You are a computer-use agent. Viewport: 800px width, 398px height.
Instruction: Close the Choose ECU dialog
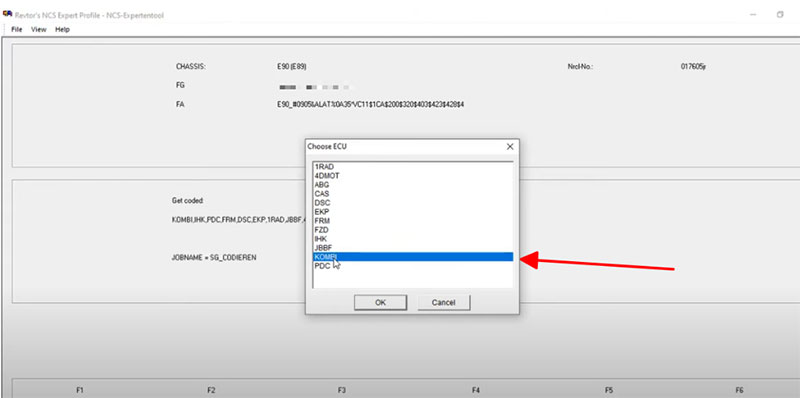point(509,146)
